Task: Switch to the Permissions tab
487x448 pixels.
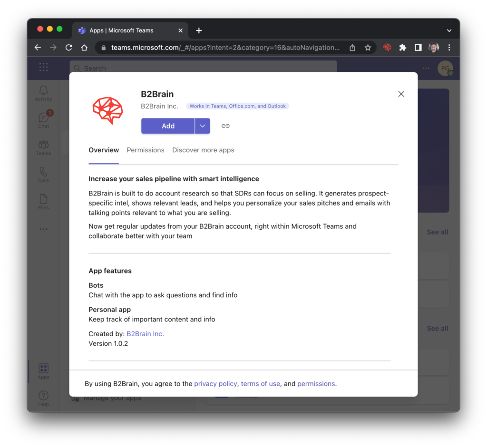Action: [146, 150]
